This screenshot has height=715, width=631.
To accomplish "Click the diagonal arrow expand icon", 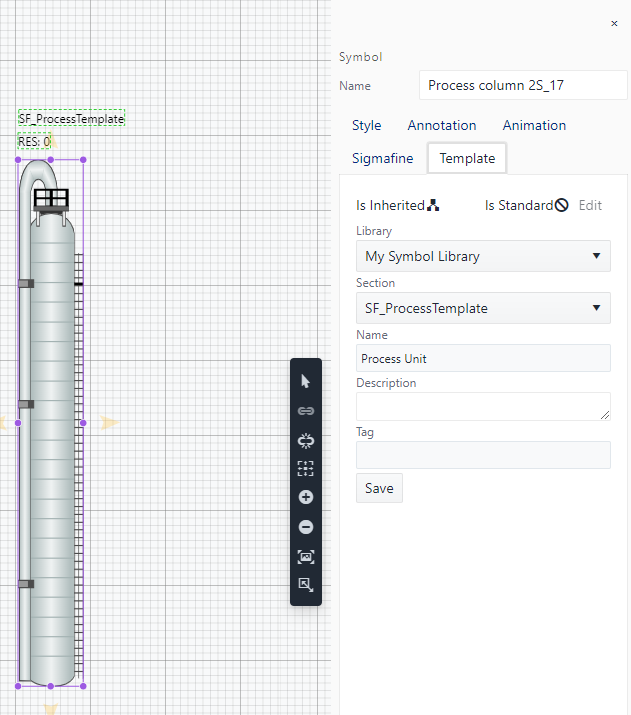I will click(306, 584).
